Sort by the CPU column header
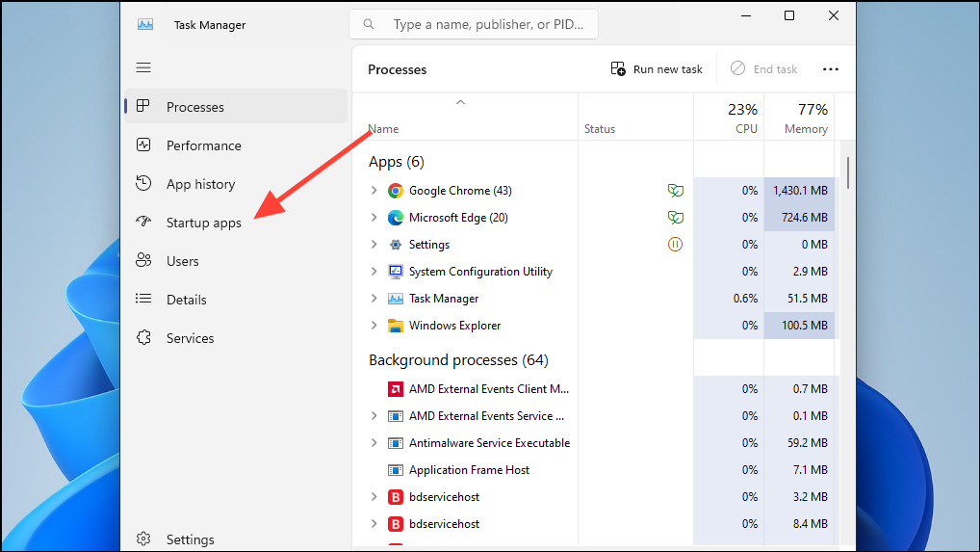This screenshot has height=552, width=980. [729, 118]
